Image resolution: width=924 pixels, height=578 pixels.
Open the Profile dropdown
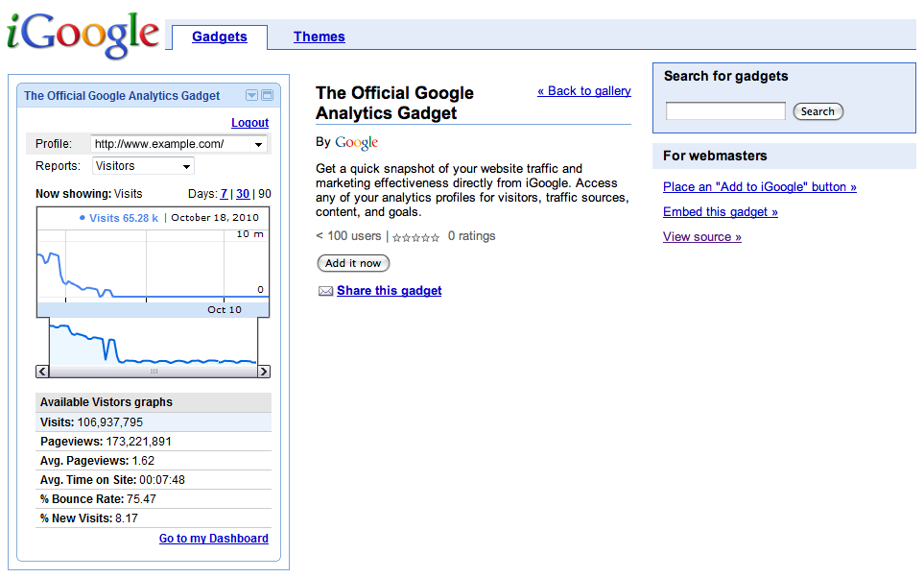pyautogui.click(x=178, y=144)
